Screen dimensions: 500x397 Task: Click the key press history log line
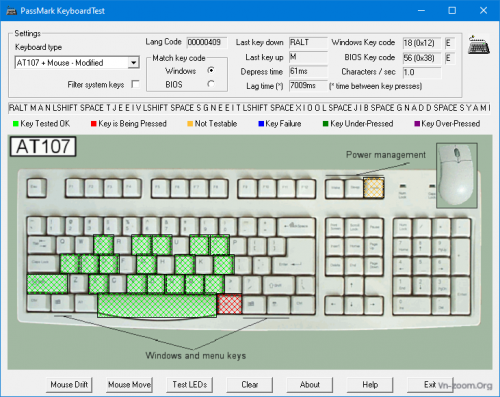tap(249, 108)
